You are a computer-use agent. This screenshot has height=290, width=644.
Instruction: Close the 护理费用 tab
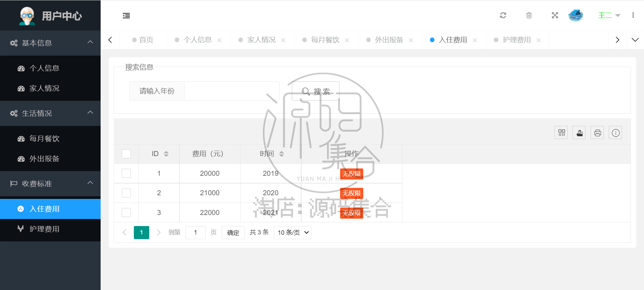pyautogui.click(x=538, y=40)
